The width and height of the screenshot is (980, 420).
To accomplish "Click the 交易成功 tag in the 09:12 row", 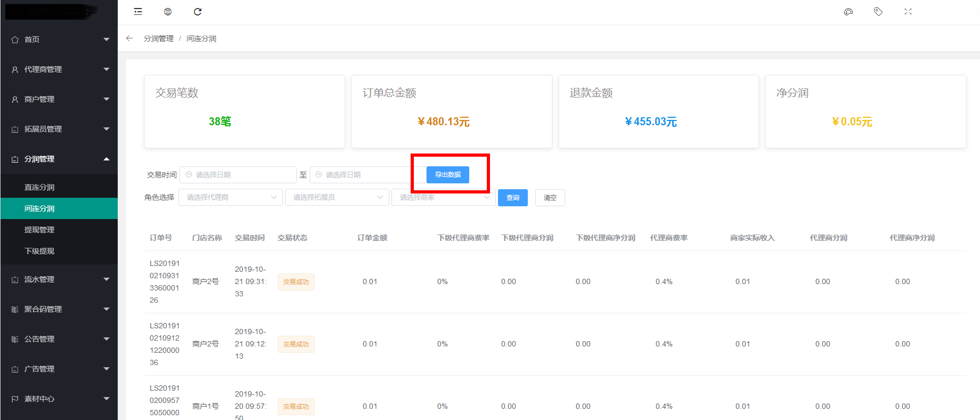I will 296,344.
